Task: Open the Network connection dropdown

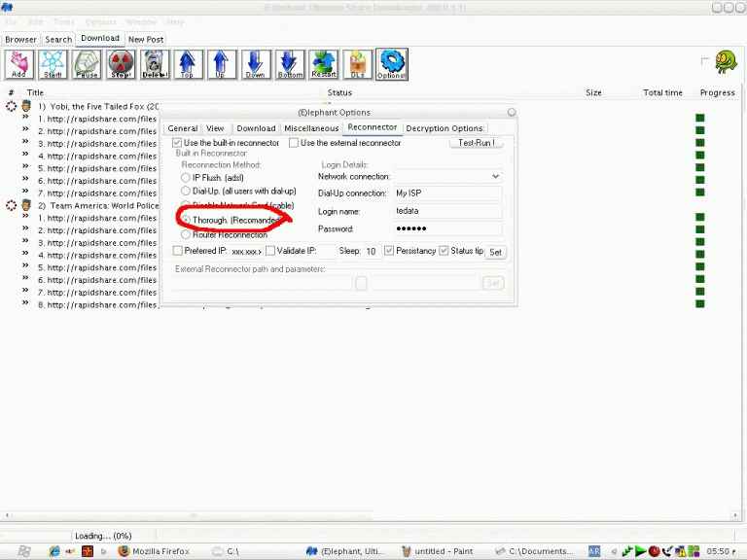Action: 495,177
